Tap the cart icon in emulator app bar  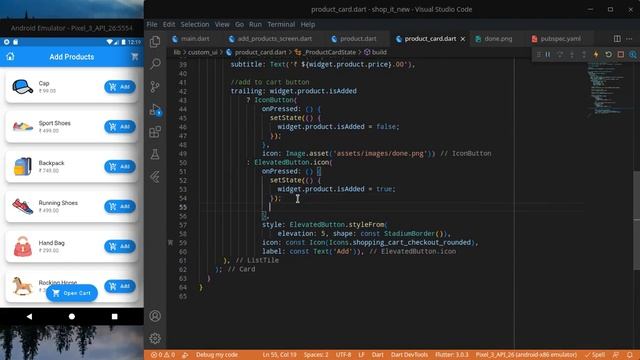[135, 57]
